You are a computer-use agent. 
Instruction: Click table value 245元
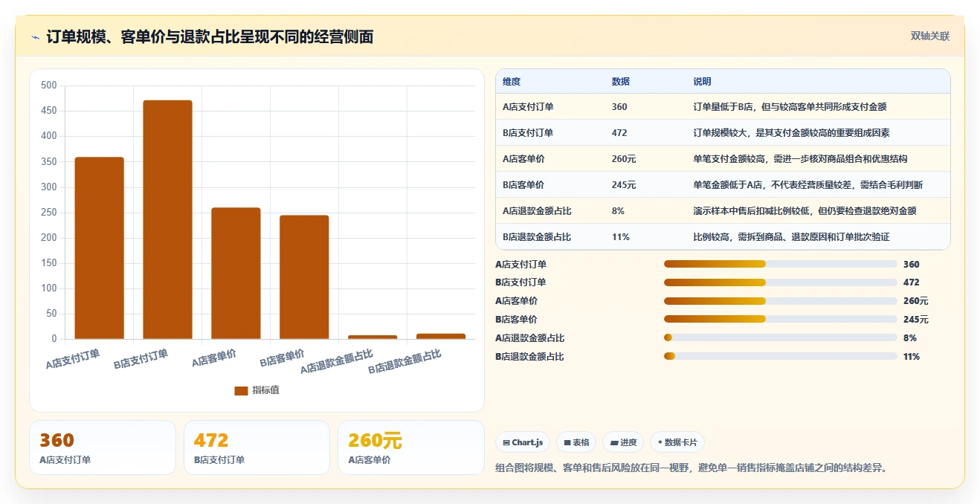pyautogui.click(x=624, y=185)
